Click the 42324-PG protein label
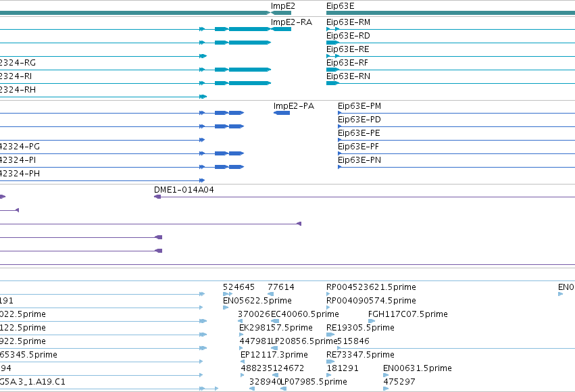 click(x=20, y=147)
